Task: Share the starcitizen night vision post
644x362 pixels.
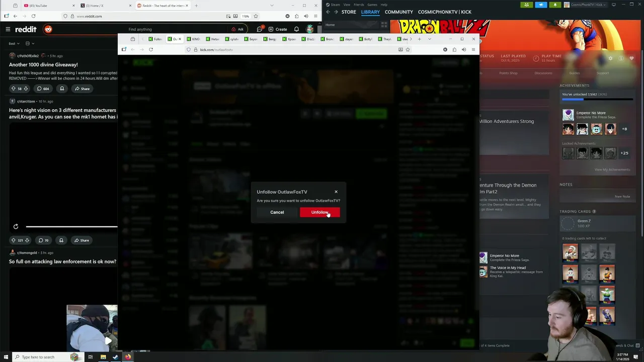Action: [x=82, y=240]
